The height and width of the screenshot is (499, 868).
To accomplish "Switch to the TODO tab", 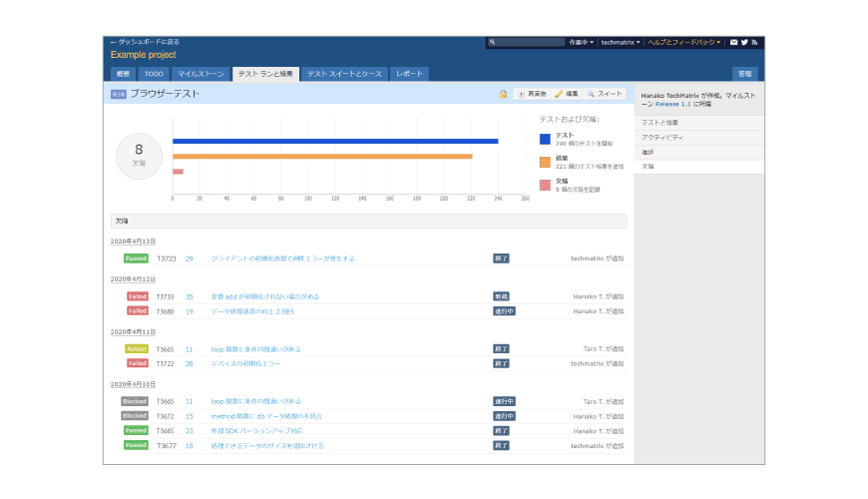I will pyautogui.click(x=154, y=74).
